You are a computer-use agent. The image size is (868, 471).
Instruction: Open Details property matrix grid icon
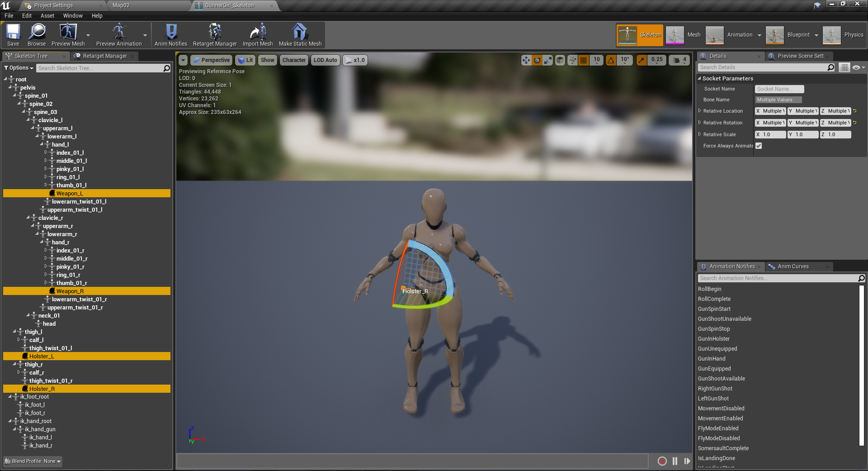tap(844, 67)
